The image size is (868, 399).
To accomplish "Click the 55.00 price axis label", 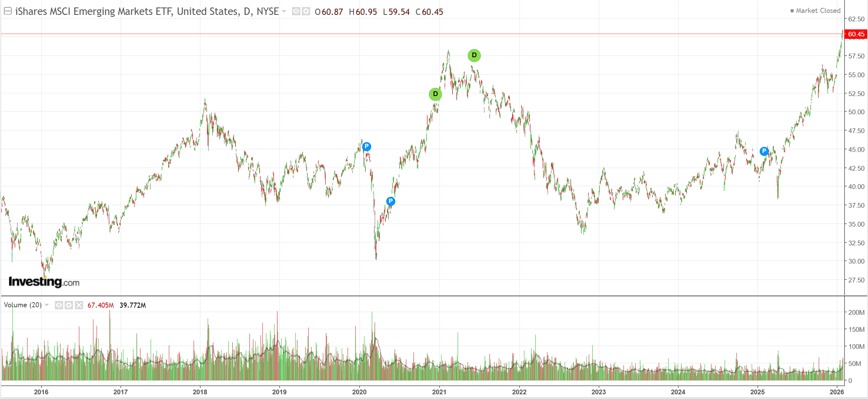I will click(856, 75).
